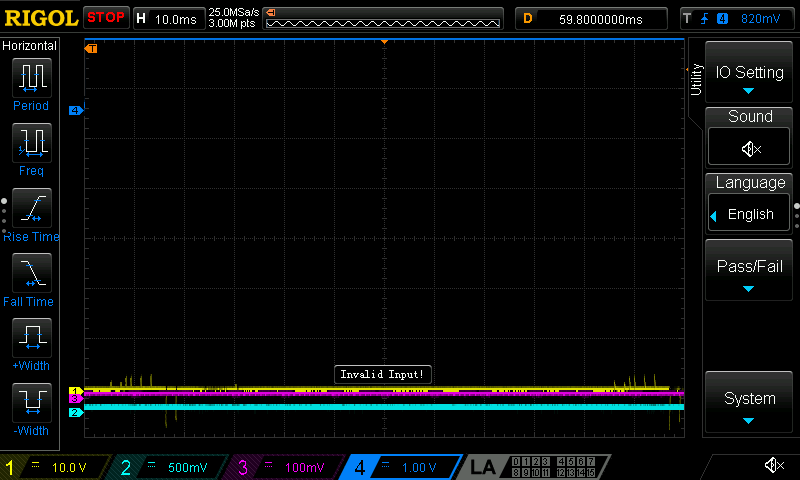This screenshot has height=480, width=800.
Task: Click the LA logic analyzer indicator
Action: coord(483,467)
